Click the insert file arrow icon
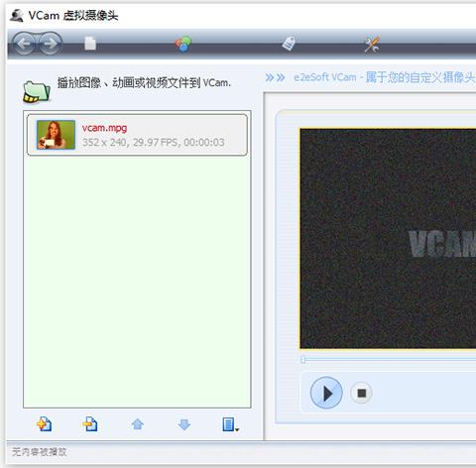This screenshot has height=468, width=476. click(x=90, y=424)
